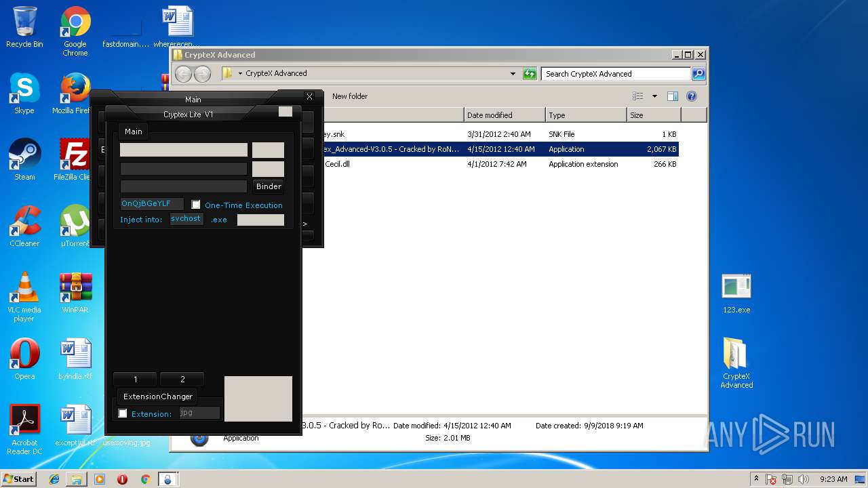
Task: Open the volume speaker tray icon
Action: pyautogui.click(x=804, y=479)
